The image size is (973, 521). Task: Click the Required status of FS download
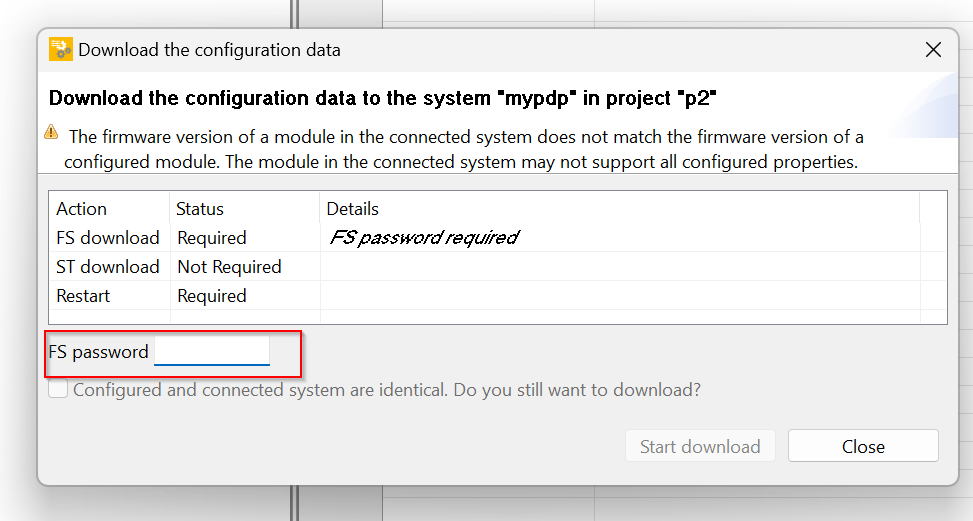click(212, 238)
